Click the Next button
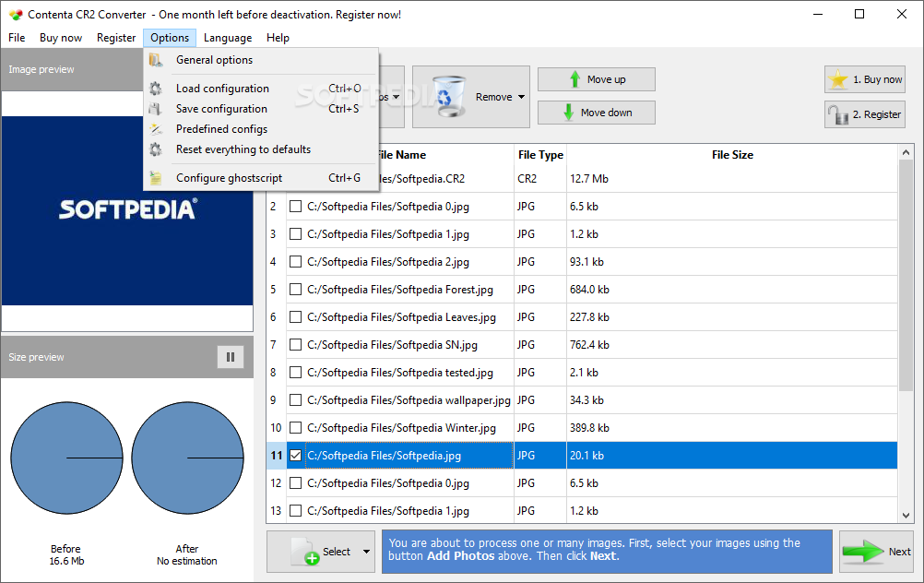The width and height of the screenshot is (924, 583). click(x=876, y=552)
